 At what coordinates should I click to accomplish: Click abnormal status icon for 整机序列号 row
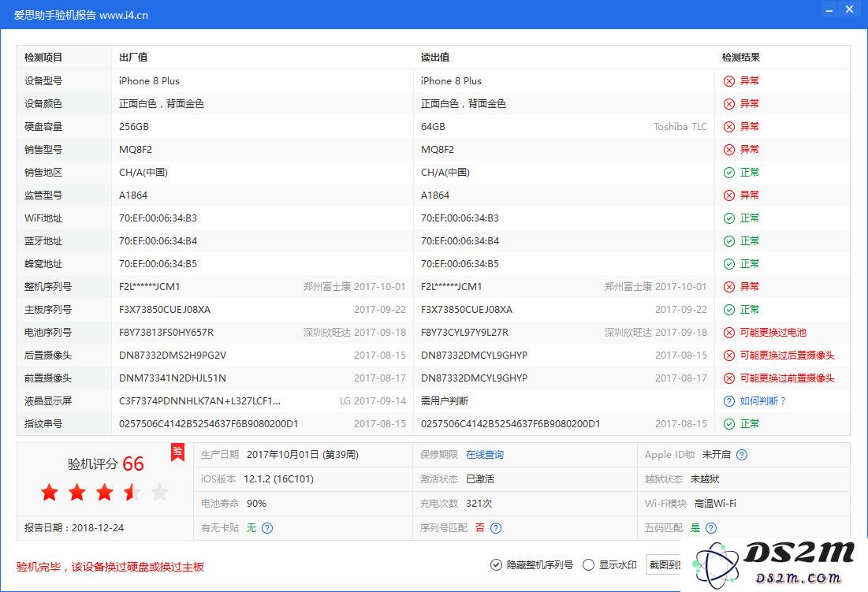[x=729, y=287]
